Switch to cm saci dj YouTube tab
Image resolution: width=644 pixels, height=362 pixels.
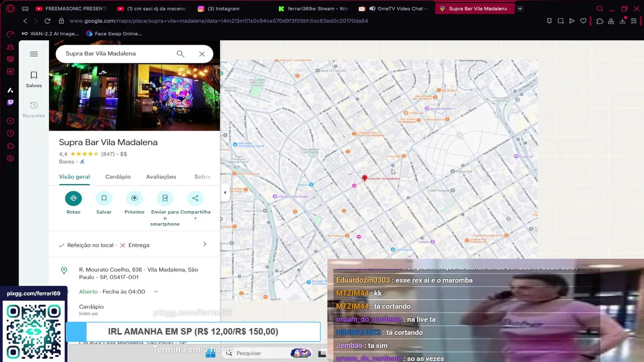tap(152, 9)
